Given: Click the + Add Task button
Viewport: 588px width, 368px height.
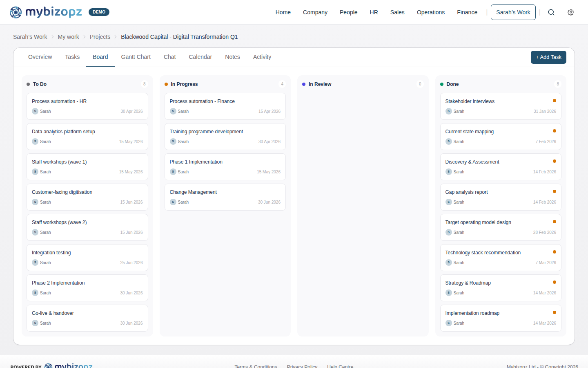Looking at the screenshot, I should [x=548, y=57].
